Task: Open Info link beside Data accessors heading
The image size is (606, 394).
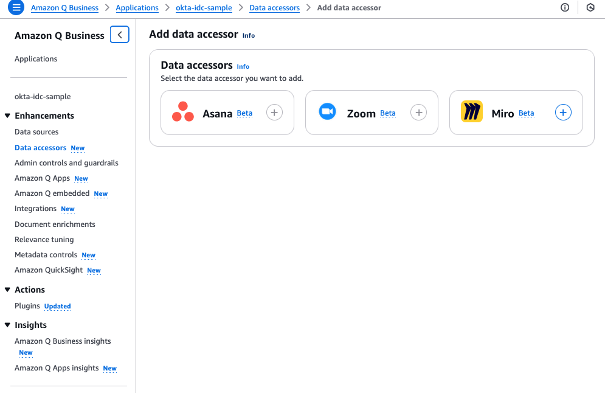Action: (243, 67)
